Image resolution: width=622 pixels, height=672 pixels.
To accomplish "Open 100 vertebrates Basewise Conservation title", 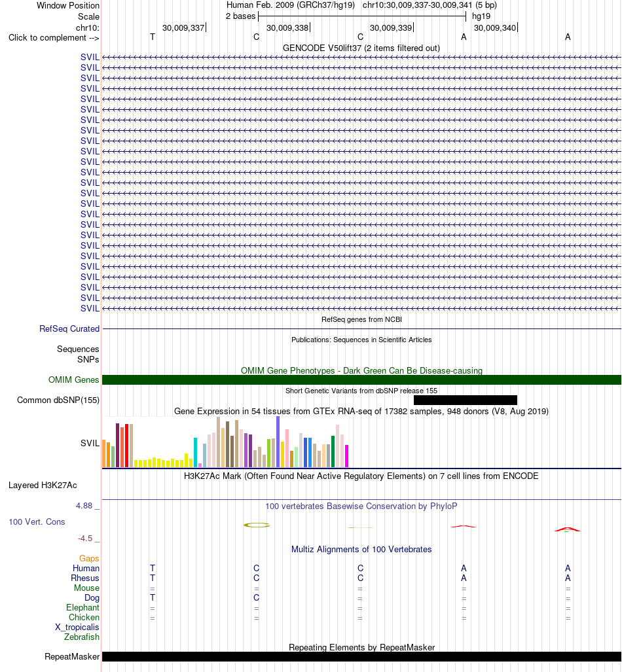I will tap(361, 506).
